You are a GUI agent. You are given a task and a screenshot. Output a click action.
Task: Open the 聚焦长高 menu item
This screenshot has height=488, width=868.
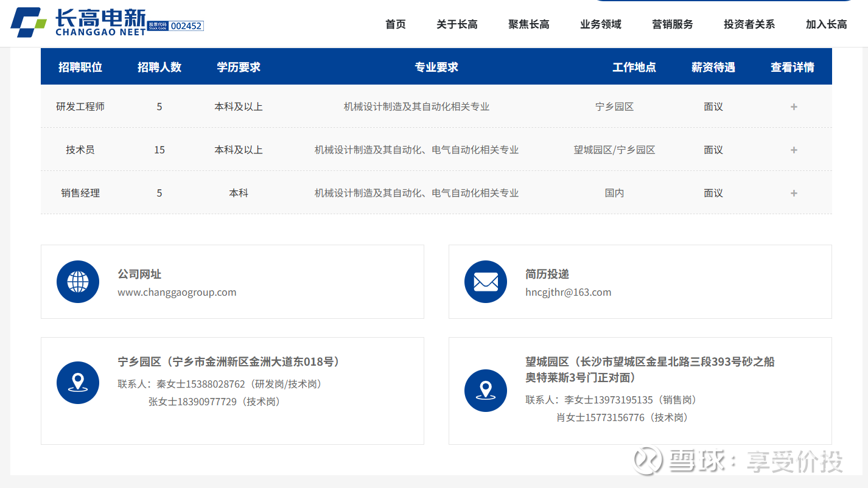(x=528, y=24)
